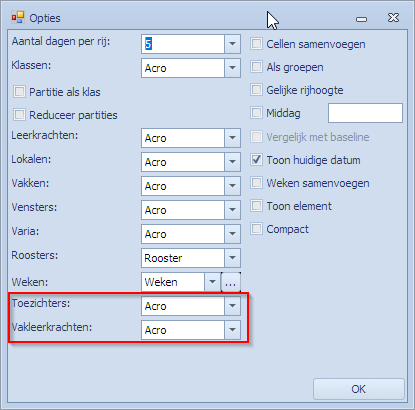
Task: Click the Middag text input field
Action: (365, 113)
